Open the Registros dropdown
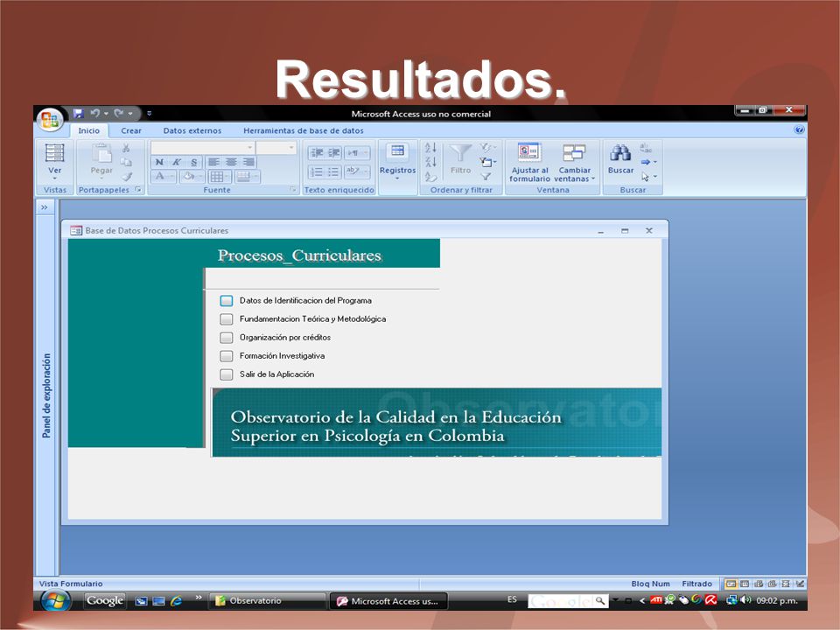This screenshot has width=840, height=630. [397, 162]
